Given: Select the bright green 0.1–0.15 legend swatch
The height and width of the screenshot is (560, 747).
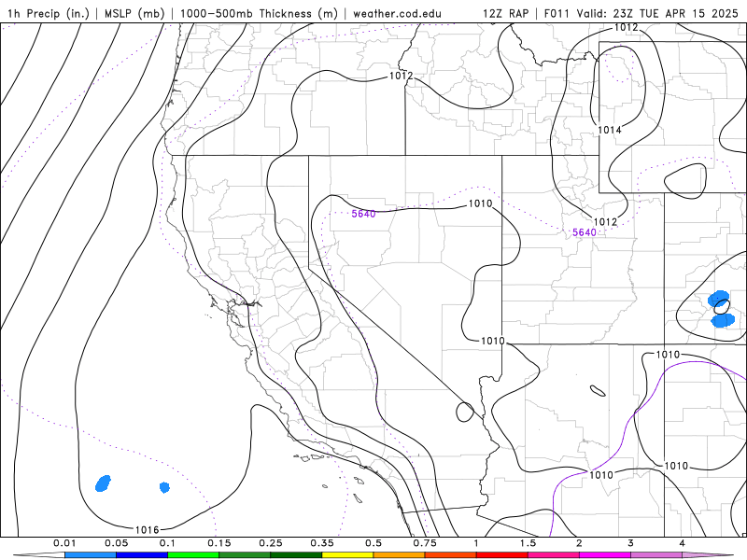Looking at the screenshot, I should (193, 555).
